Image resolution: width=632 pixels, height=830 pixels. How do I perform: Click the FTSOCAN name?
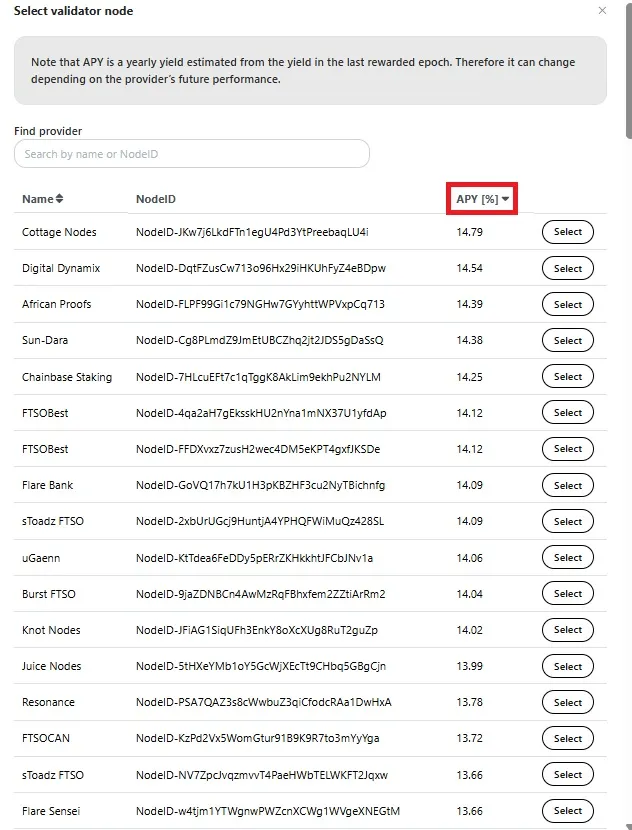tap(46, 738)
